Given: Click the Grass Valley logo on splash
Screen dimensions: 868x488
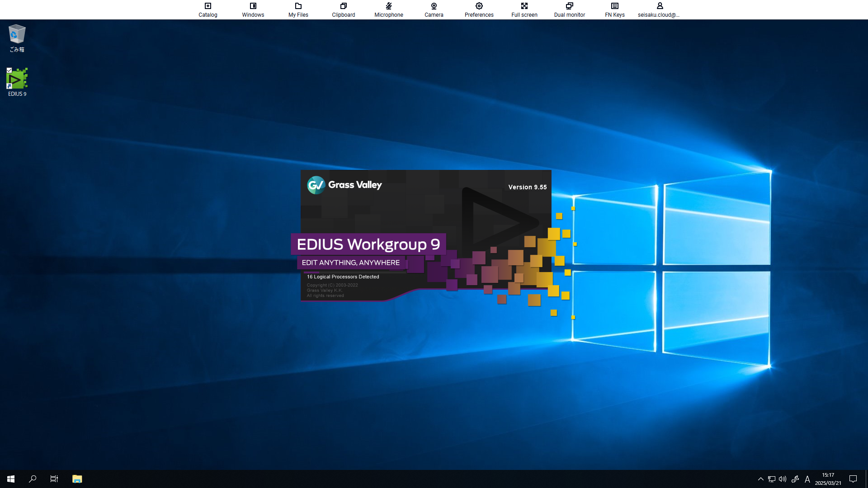Looking at the screenshot, I should pos(344,185).
